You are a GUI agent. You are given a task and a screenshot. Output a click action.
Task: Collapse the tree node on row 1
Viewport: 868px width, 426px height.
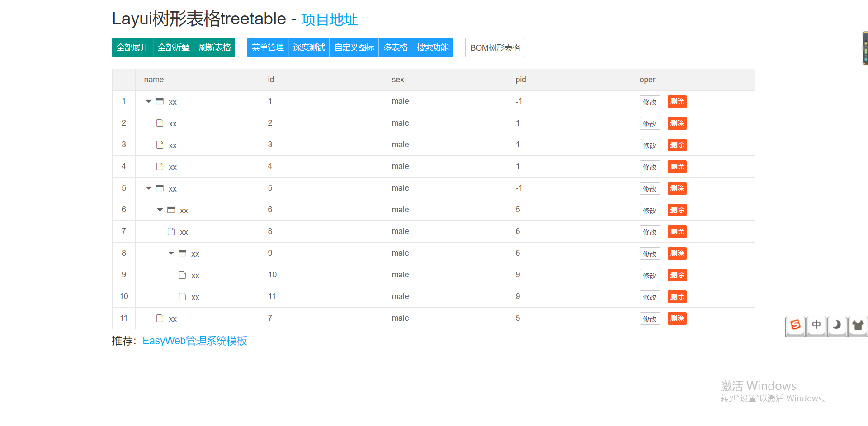click(x=148, y=101)
